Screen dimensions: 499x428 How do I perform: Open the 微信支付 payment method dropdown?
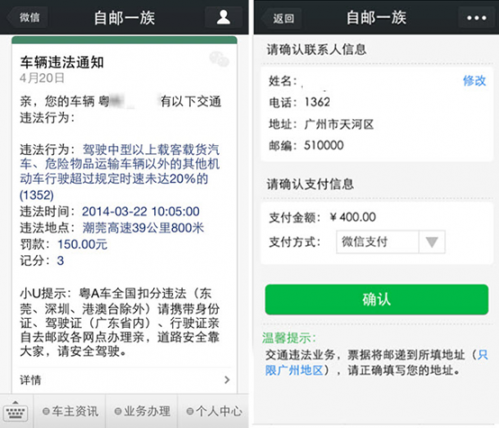point(391,242)
